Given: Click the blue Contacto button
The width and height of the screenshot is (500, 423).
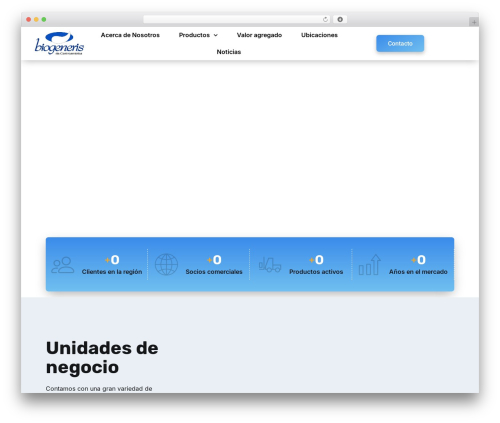Looking at the screenshot, I should [x=400, y=43].
